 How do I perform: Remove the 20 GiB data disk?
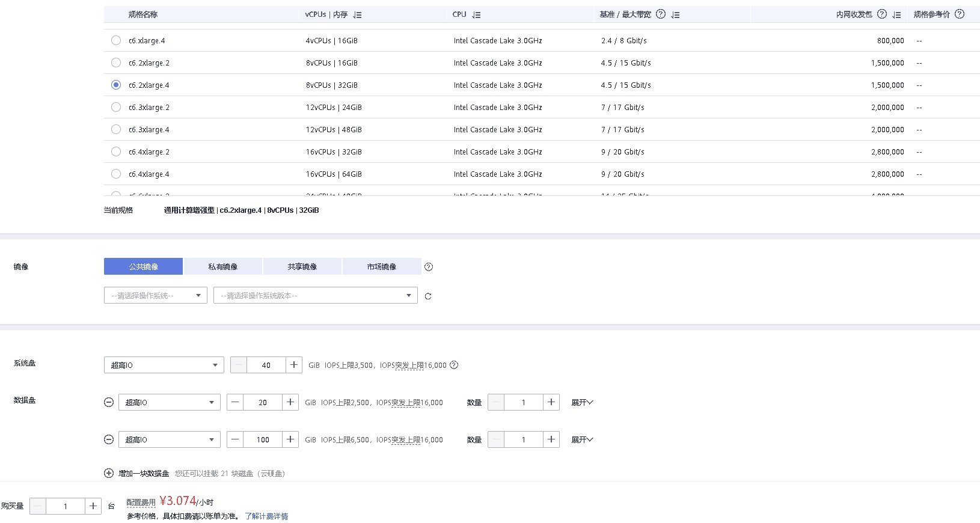click(109, 402)
